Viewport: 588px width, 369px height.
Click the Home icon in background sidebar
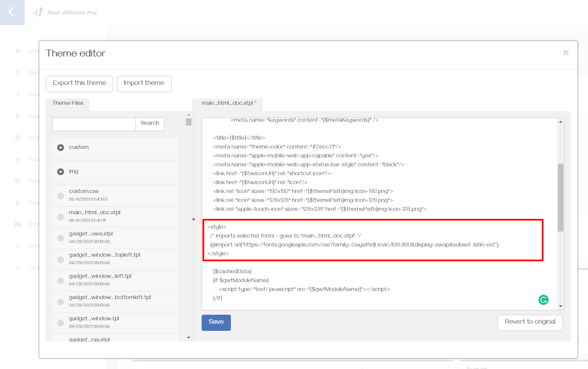tap(18, 51)
